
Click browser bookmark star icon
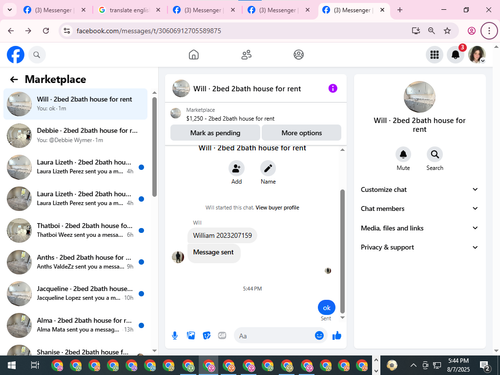[447, 31]
